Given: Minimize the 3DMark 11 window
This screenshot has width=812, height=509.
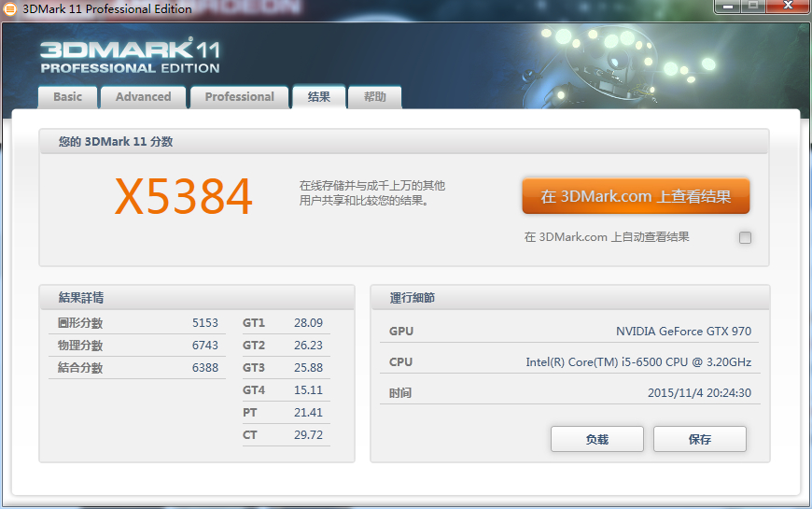Looking at the screenshot, I should coord(728,7).
